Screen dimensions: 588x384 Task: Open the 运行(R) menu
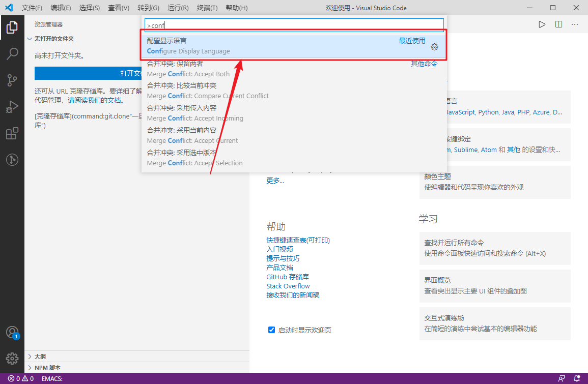point(178,8)
